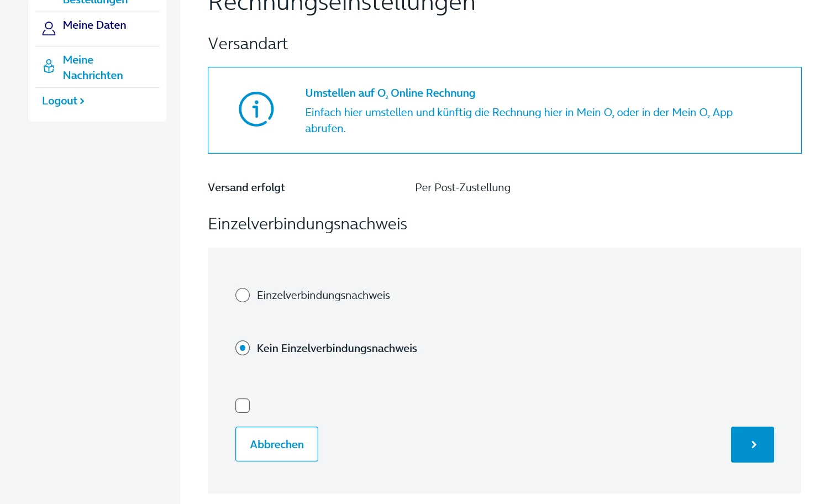Select the Kein Einzelverbindungsnachweis radio button
Viewport: 820px width, 504px height.
click(243, 348)
